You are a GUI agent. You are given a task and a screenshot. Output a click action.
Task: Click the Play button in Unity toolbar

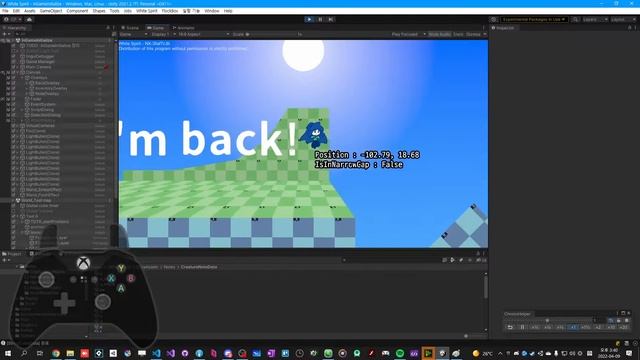309,19
